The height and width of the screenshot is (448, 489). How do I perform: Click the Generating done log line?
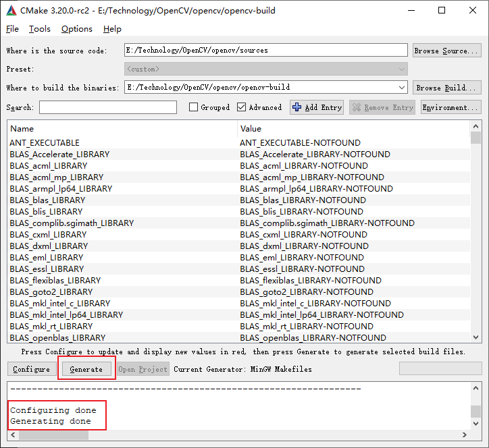(x=51, y=421)
